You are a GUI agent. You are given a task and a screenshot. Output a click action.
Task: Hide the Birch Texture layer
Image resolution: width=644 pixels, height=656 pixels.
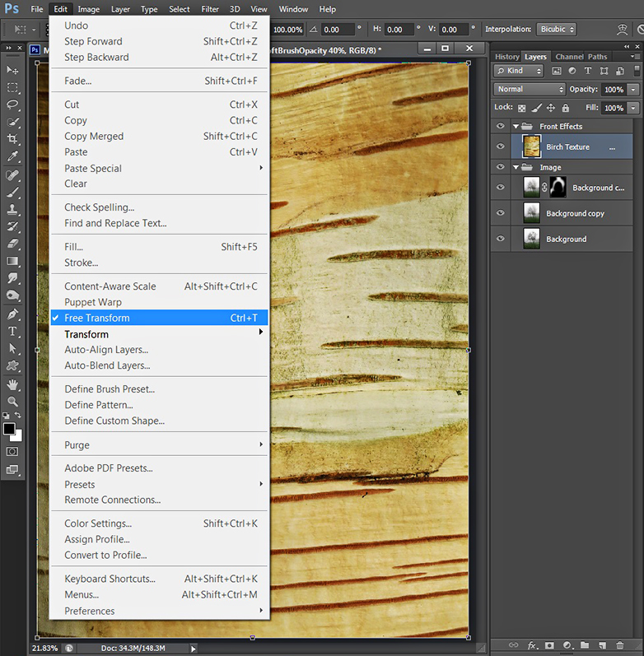pyautogui.click(x=501, y=146)
